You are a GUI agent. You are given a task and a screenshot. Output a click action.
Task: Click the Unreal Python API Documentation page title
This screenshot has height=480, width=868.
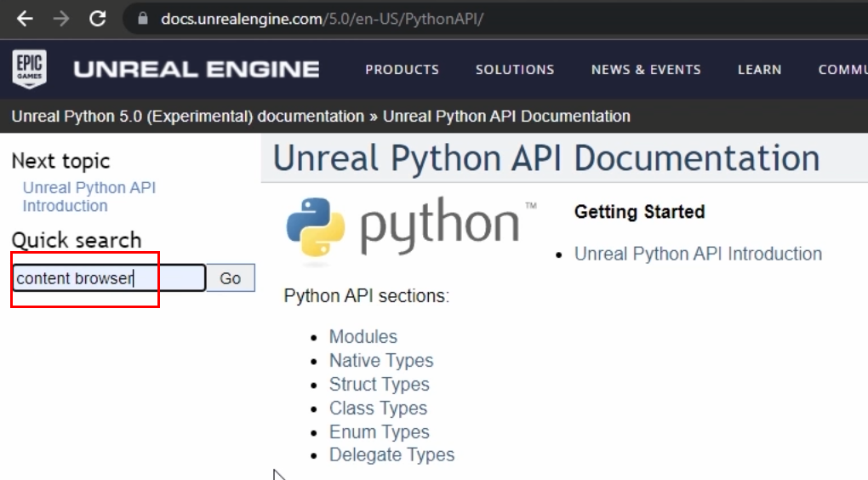(546, 158)
